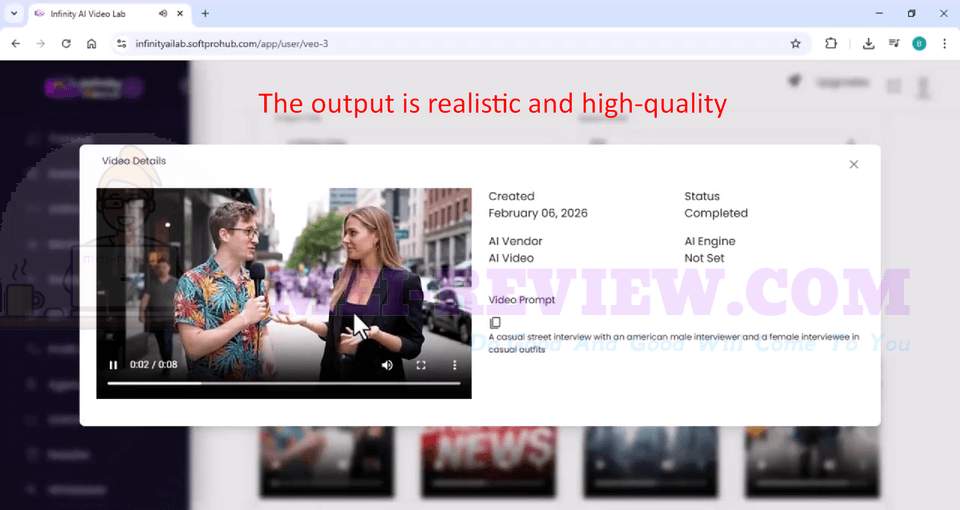Close the Video Details dialog
Image resolution: width=960 pixels, height=510 pixels.
pos(853,164)
